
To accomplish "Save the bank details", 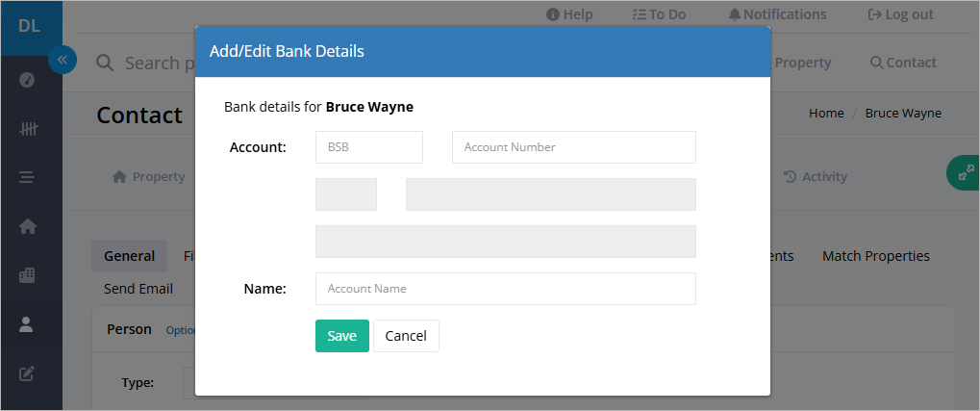I will pos(341,336).
